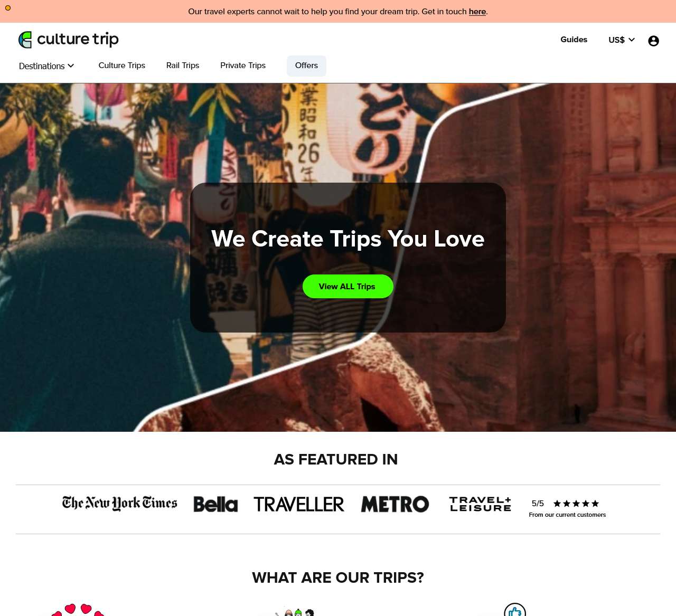This screenshot has width=676, height=616.
Task: Click the Traveller logo
Action: [299, 504]
